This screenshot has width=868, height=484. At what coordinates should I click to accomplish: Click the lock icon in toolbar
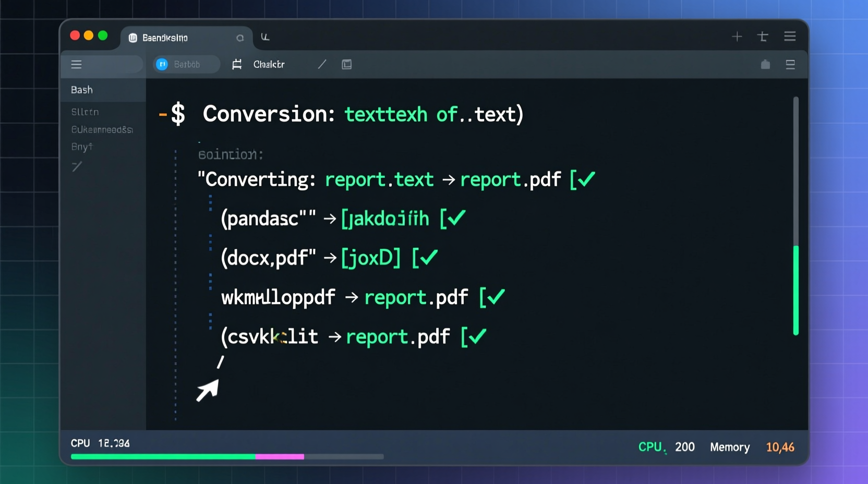pyautogui.click(x=765, y=64)
